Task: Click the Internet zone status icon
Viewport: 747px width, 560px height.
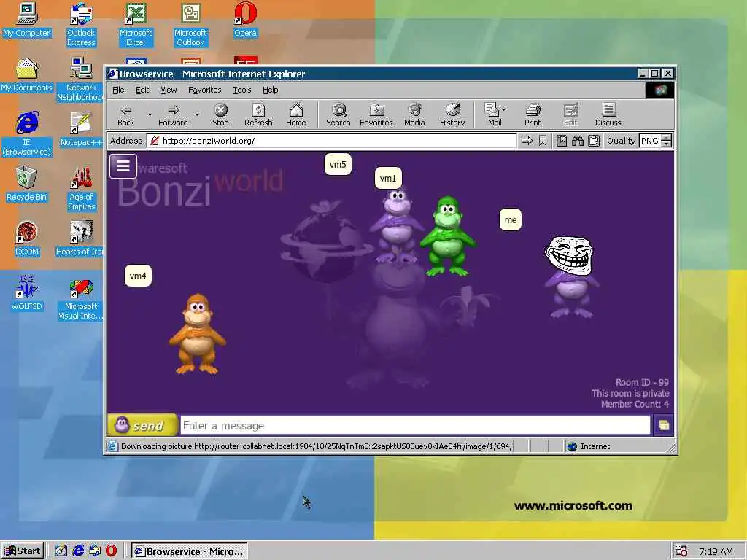Action: point(572,446)
